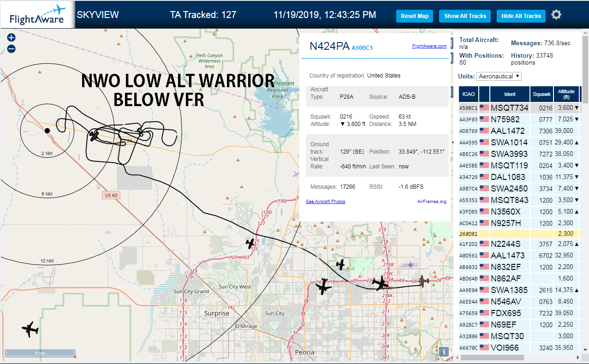Open FlightAware.com link in aircraft panel
Image resolution: width=589 pixels, height=364 pixels.
[x=429, y=46]
